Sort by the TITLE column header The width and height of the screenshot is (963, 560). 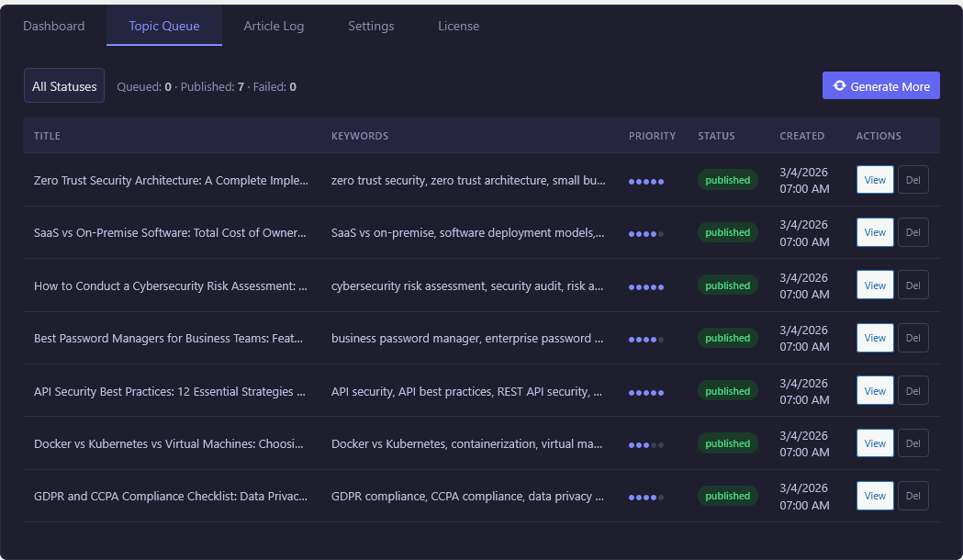coord(47,135)
